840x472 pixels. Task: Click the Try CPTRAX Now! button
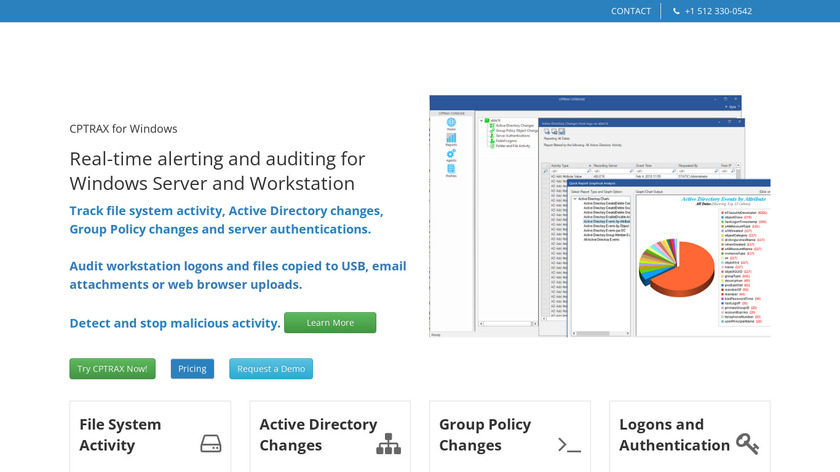[112, 368]
